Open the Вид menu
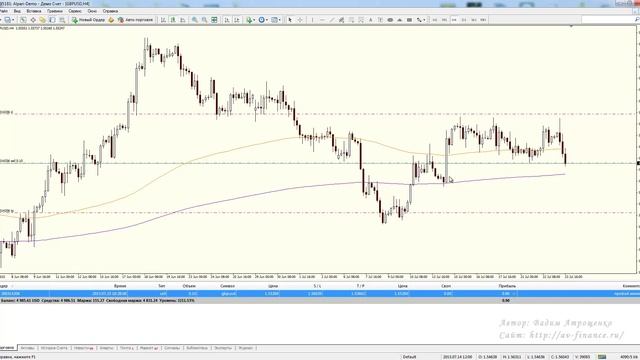Viewport: 640px width, 360px height. tap(17, 11)
